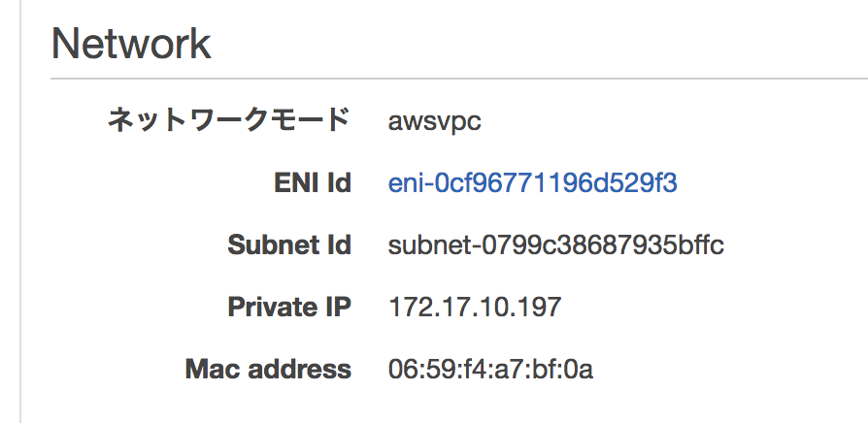Click the 'IP' text in Private IP label
Image resolution: width=868 pixels, height=423 pixels.
[x=338, y=307]
